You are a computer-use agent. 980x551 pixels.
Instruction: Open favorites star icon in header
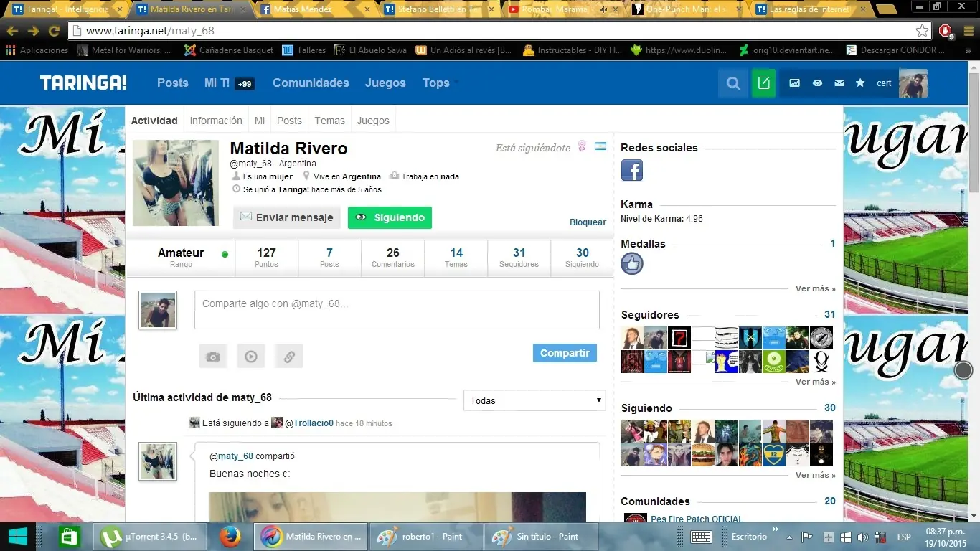pos(860,83)
